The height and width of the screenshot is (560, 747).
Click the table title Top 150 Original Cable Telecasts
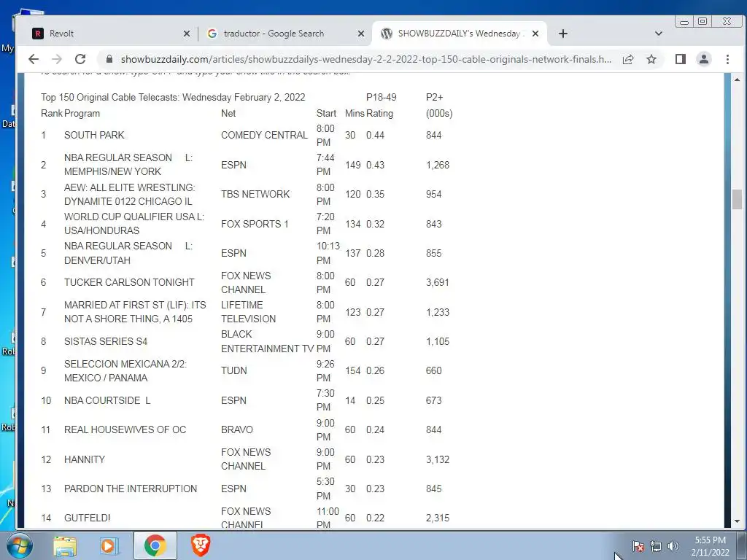(173, 97)
